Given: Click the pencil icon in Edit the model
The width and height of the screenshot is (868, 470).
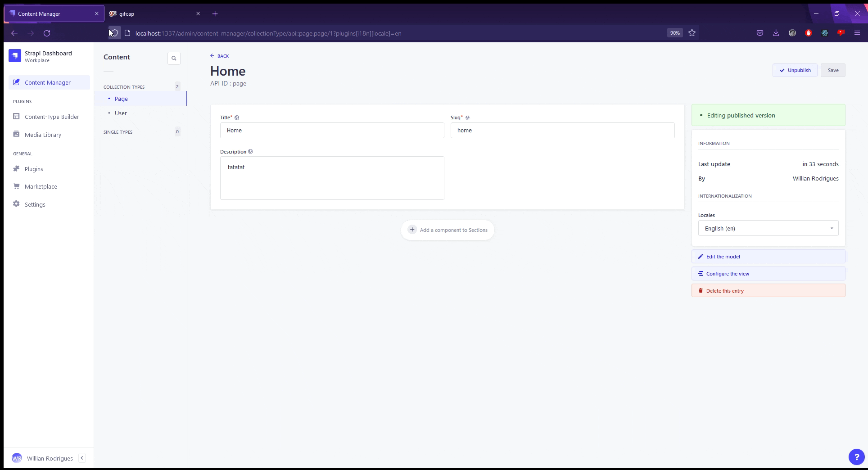Looking at the screenshot, I should point(701,257).
